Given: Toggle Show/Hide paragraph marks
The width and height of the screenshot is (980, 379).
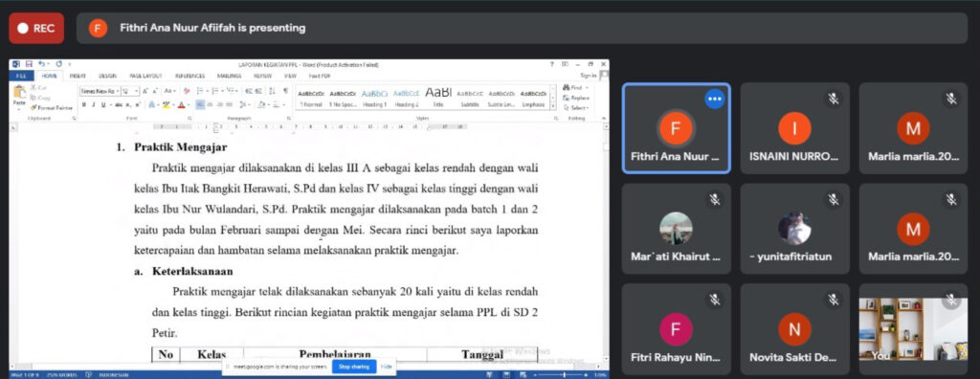Looking at the screenshot, I should pyautogui.click(x=285, y=91).
